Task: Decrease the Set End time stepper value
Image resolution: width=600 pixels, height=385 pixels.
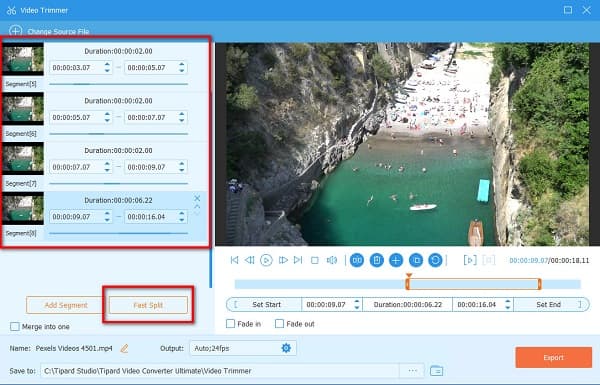Action: [507, 308]
